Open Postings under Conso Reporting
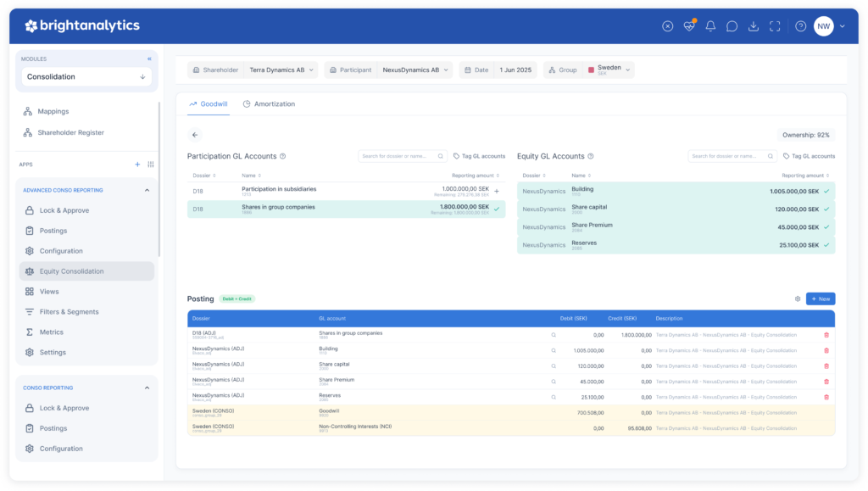Image resolution: width=868 pixels, height=491 pixels. [53, 428]
